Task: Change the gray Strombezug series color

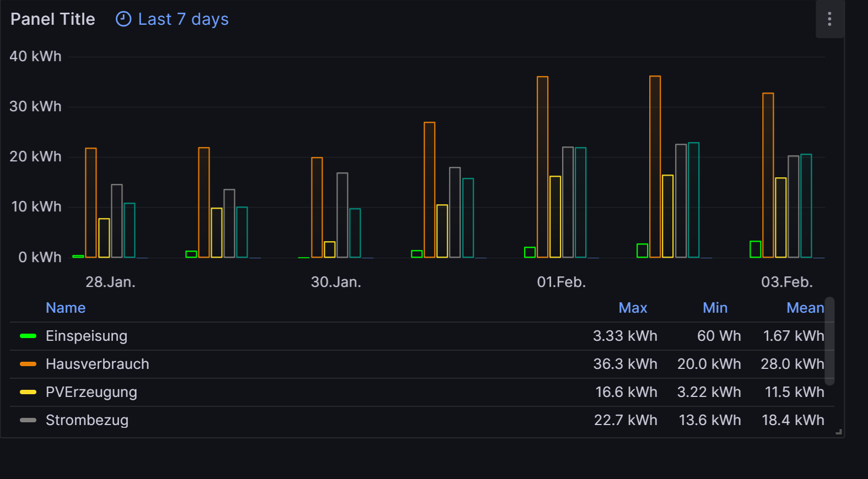Action: tap(28, 420)
